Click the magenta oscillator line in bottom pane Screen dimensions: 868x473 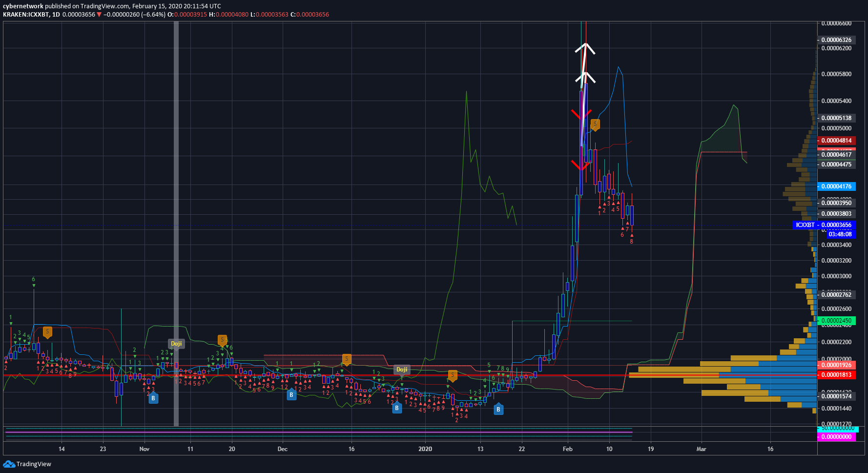tap(318, 432)
